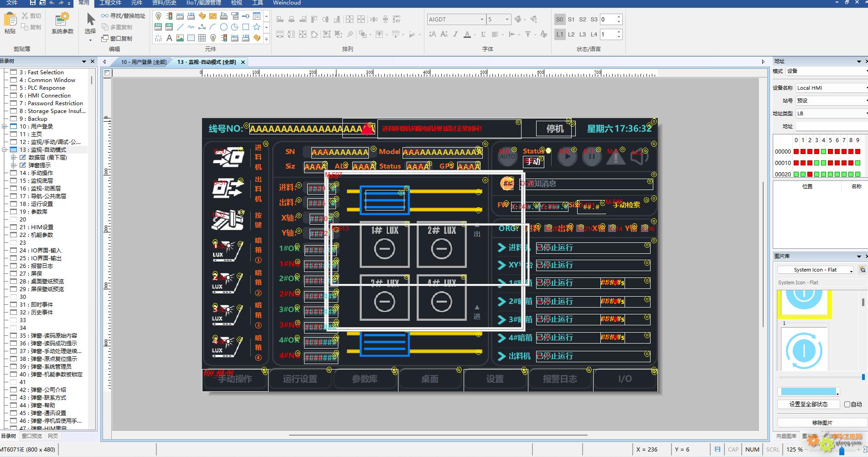This screenshot has width=868, height=457.
Task: Select the ASCII display ABC icon
Action: [x=169, y=27]
